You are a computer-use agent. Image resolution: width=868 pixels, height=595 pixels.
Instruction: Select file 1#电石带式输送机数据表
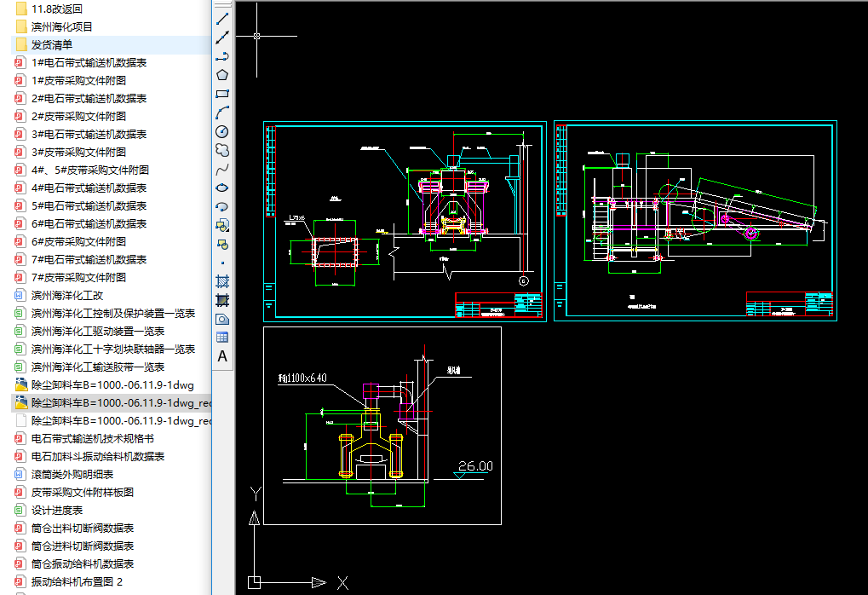click(89, 62)
